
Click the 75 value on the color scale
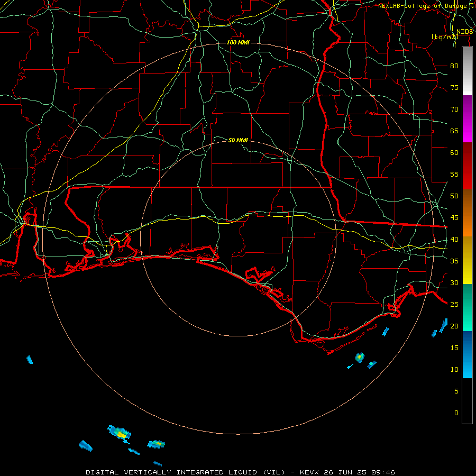pyautogui.click(x=454, y=88)
